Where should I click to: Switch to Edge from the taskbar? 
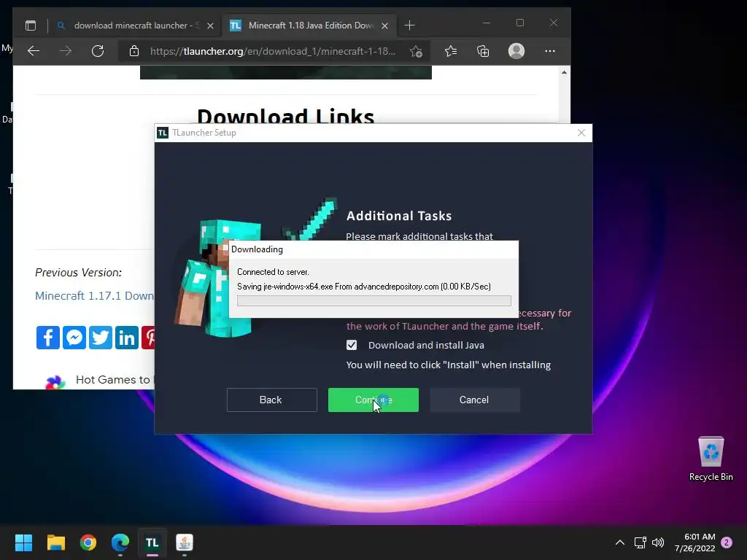[120, 542]
